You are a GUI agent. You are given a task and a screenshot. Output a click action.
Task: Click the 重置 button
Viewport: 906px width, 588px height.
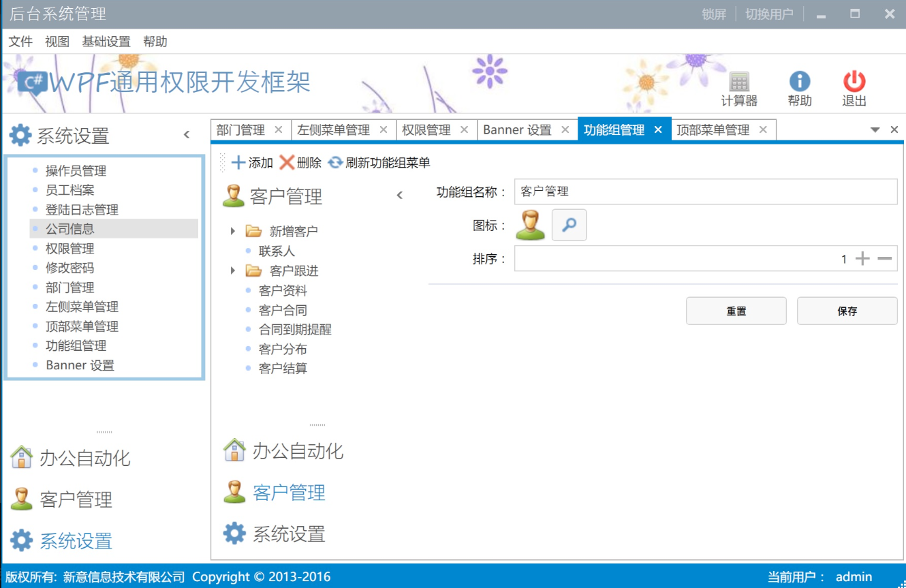pyautogui.click(x=736, y=311)
